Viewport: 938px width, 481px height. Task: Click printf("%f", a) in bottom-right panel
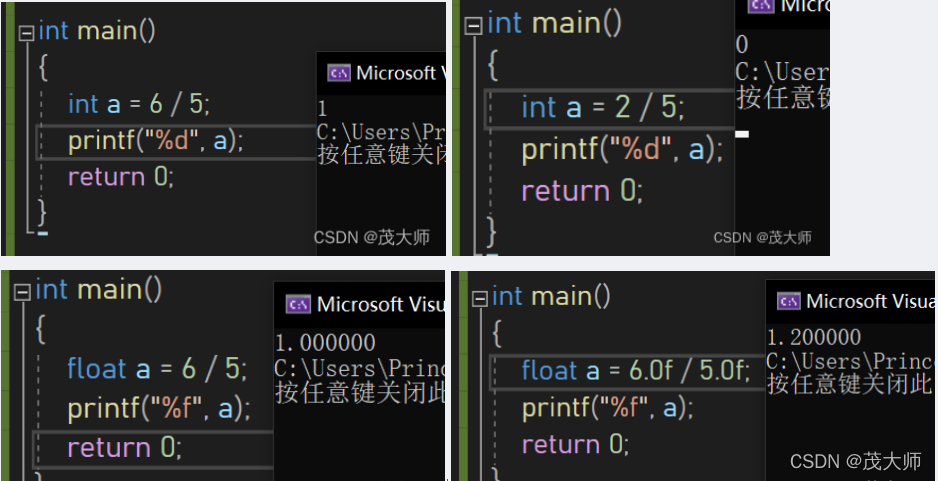point(607,408)
